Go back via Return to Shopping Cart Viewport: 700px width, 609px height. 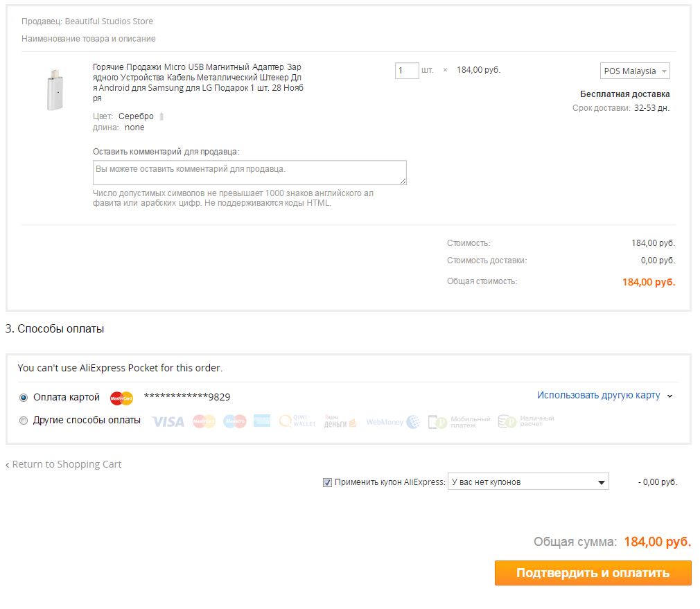tap(67, 464)
